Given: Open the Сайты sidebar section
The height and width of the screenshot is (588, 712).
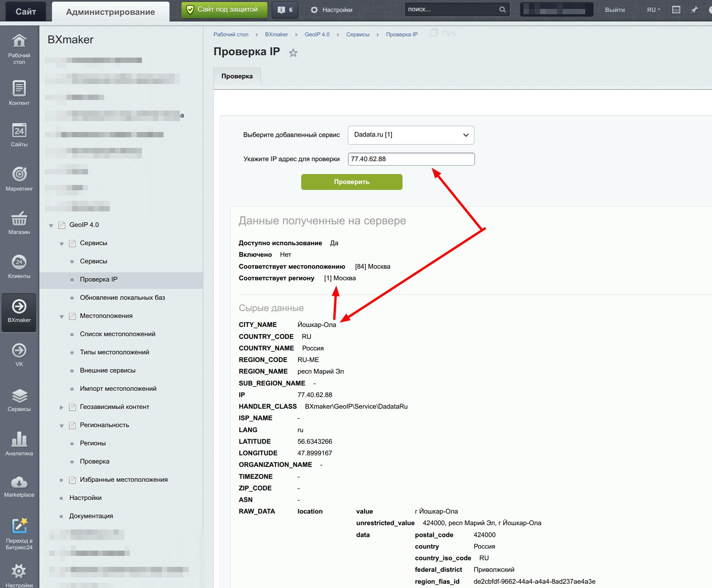Looking at the screenshot, I should coord(19,135).
